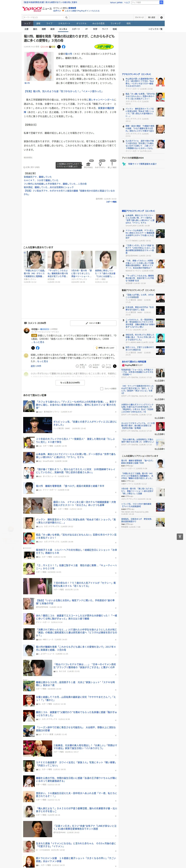This screenshot has height=868, width=186.
Task: Open 有料 navigation tab
Action: pos(129,23)
